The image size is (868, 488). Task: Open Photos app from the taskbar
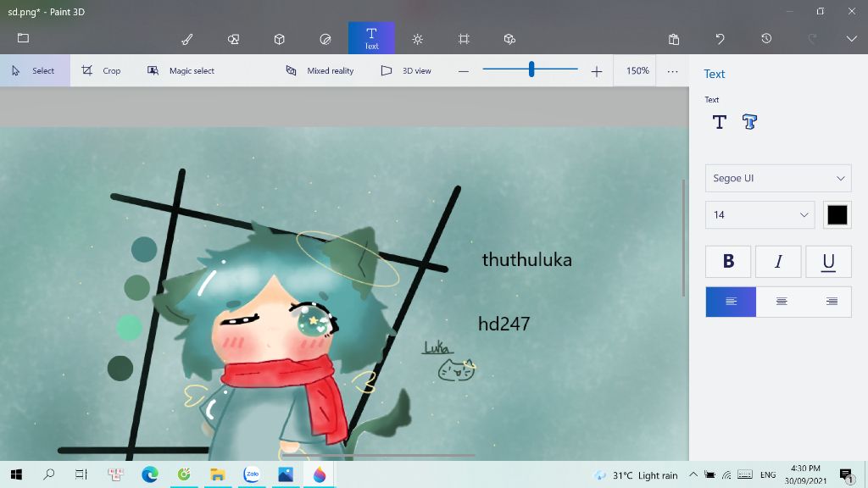click(x=286, y=474)
